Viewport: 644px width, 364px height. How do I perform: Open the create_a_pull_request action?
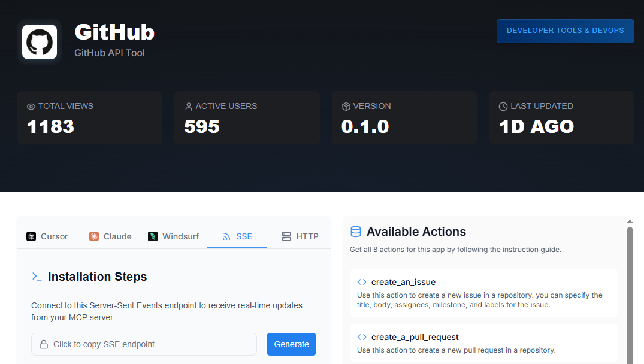[415, 337]
